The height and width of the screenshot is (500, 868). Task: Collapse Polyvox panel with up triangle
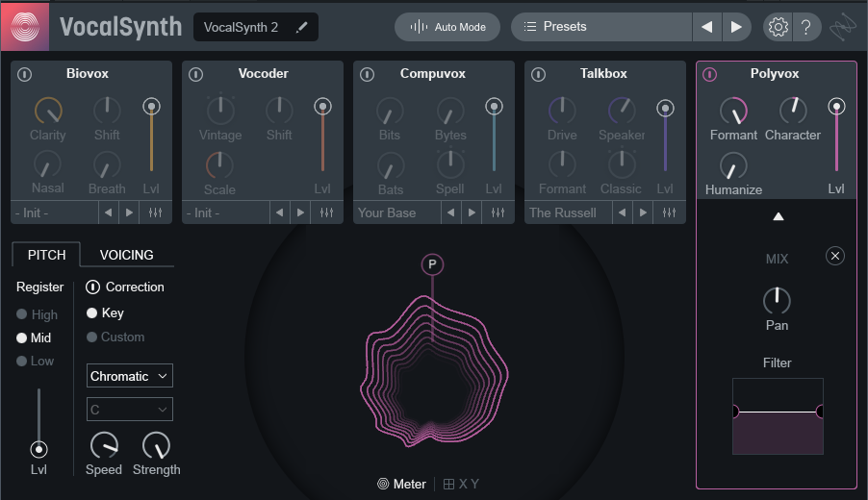click(779, 216)
